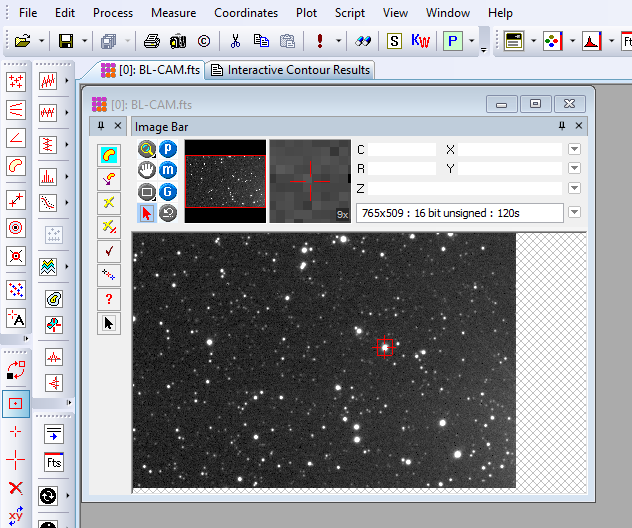Click the red checkmark icon in contour toolbar

109,251
